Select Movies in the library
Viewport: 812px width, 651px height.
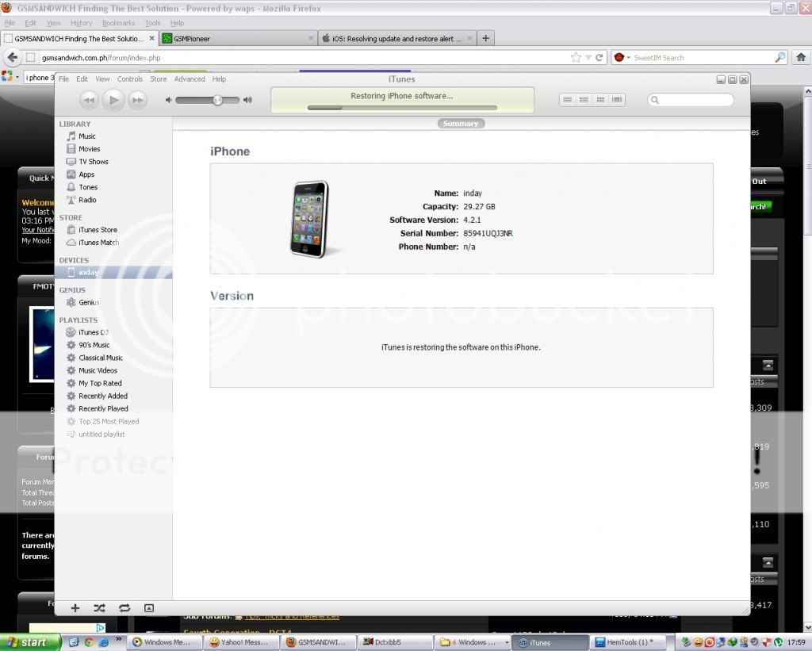89,148
